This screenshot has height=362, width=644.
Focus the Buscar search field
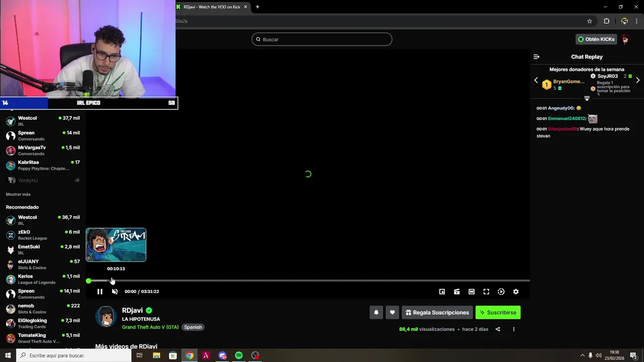[x=322, y=39]
